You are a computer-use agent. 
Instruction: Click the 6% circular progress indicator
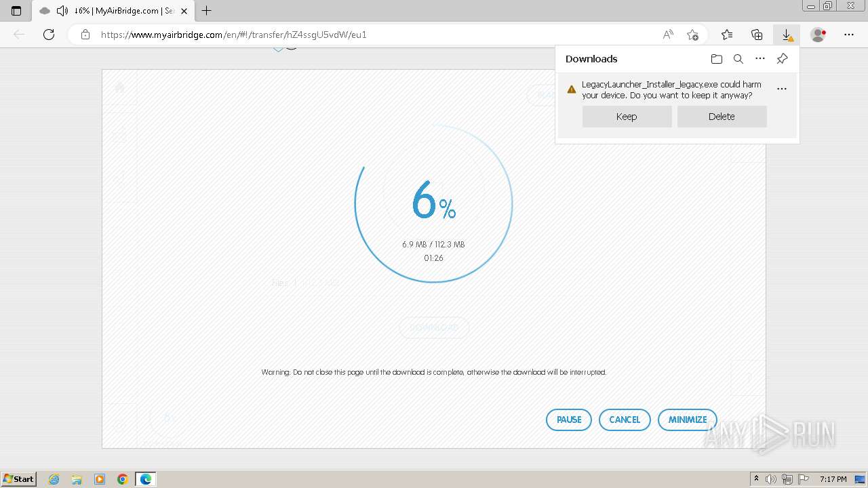click(433, 203)
